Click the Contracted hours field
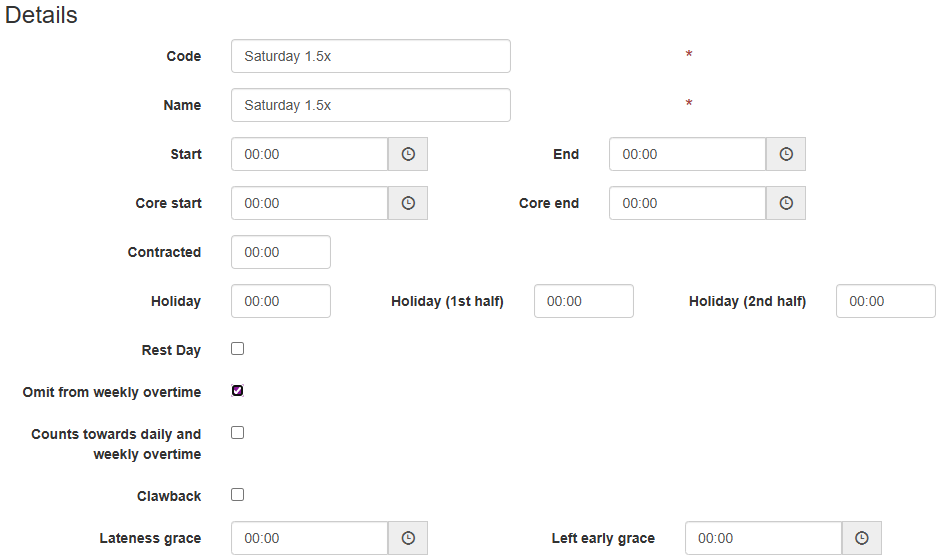 pyautogui.click(x=281, y=252)
